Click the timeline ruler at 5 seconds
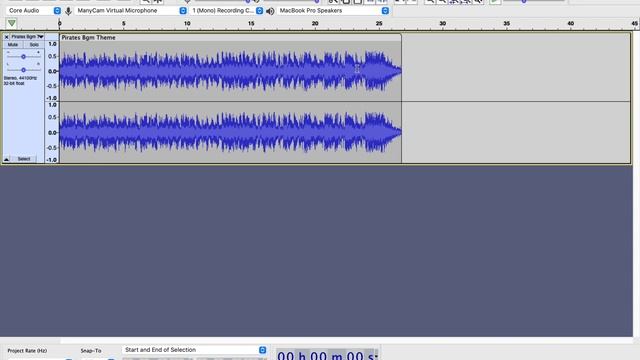640x360 pixels. pyautogui.click(x=123, y=24)
